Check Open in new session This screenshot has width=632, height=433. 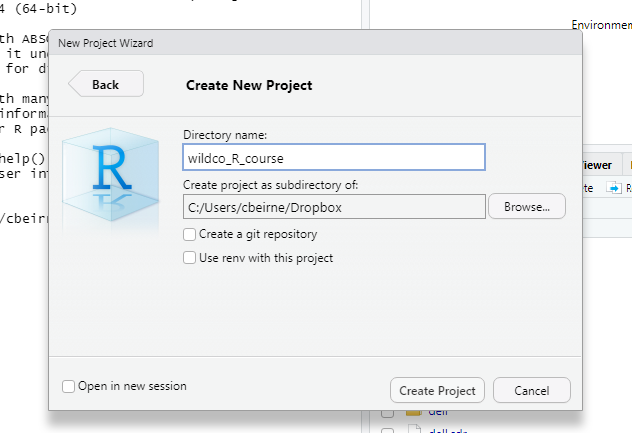(x=68, y=386)
